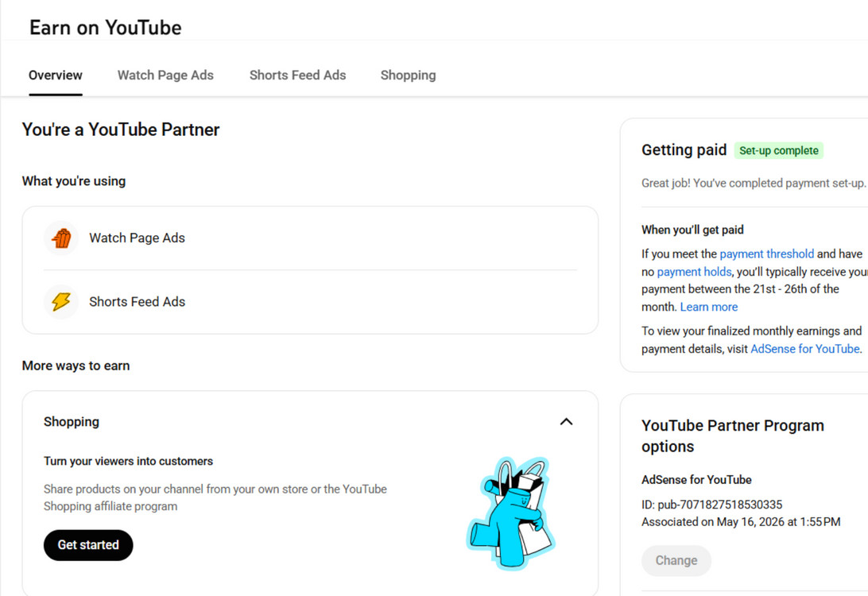Click the Get started button
The height and width of the screenshot is (596, 868).
point(88,545)
